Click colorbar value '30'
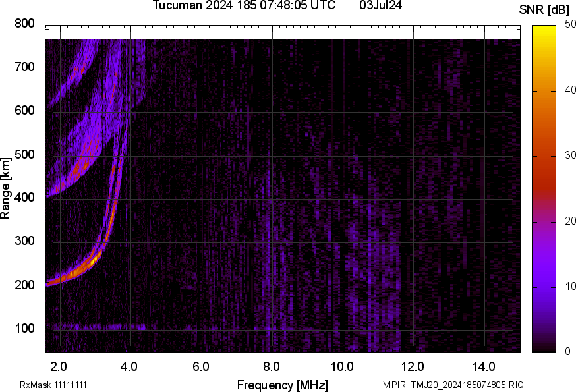The image size is (576, 392). (x=570, y=155)
